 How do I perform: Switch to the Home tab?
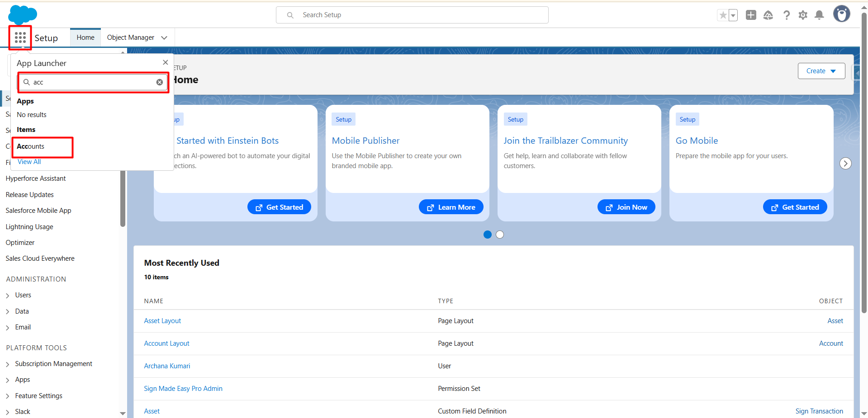pyautogui.click(x=85, y=38)
